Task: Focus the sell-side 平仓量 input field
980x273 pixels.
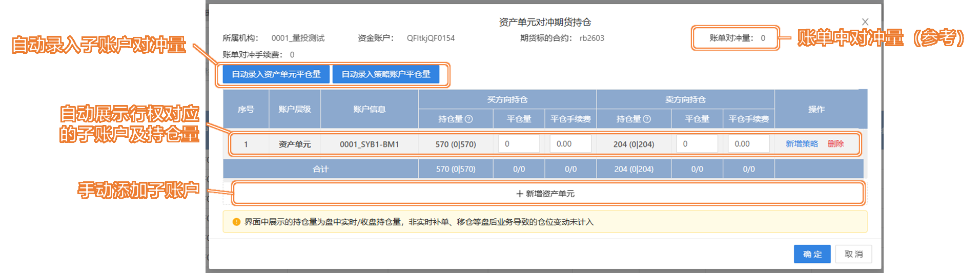Action: tap(697, 144)
